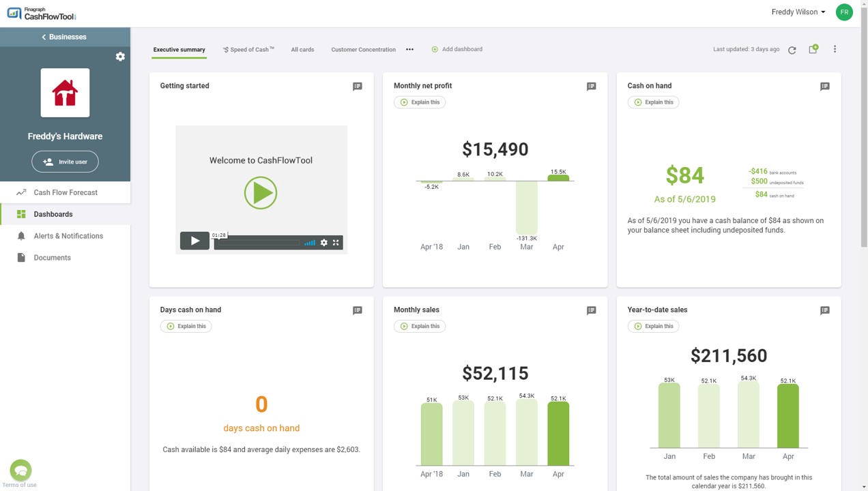Adjust the video volume bars
This screenshot has width=868, height=491.
point(310,242)
